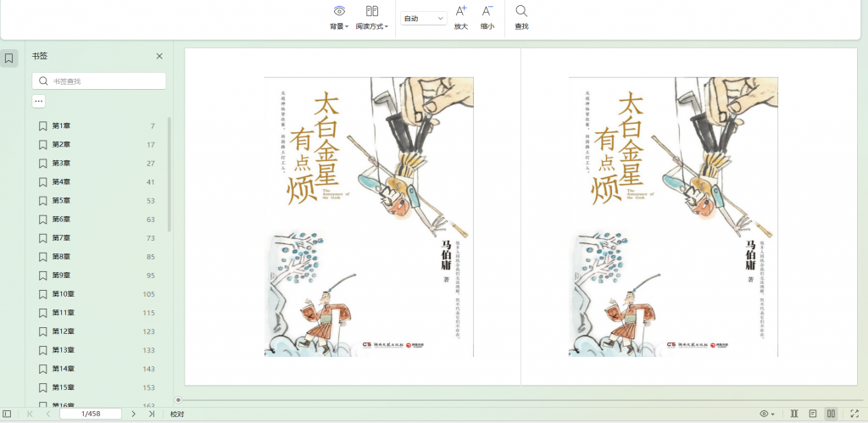Open the 阅读方式 reading mode menu

(371, 17)
